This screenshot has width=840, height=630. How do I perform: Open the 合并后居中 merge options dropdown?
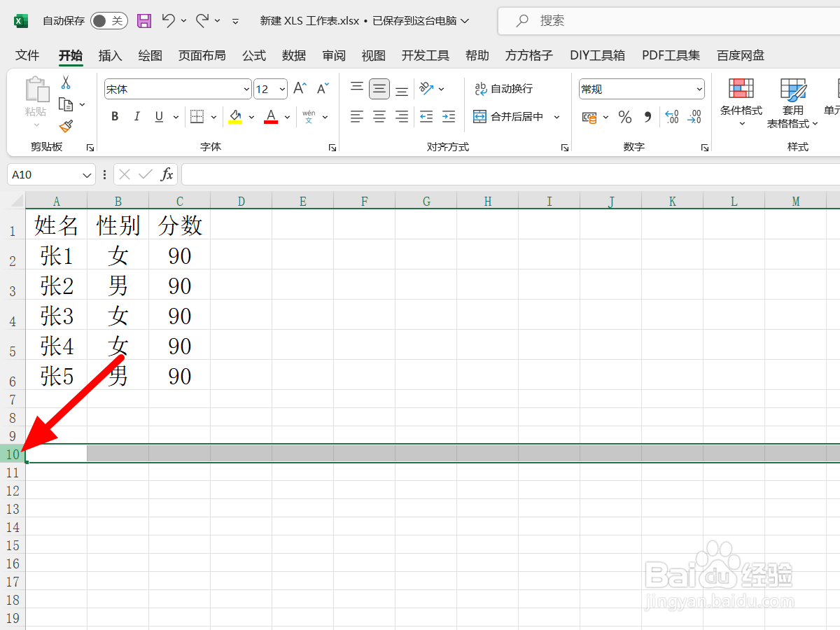(x=555, y=117)
